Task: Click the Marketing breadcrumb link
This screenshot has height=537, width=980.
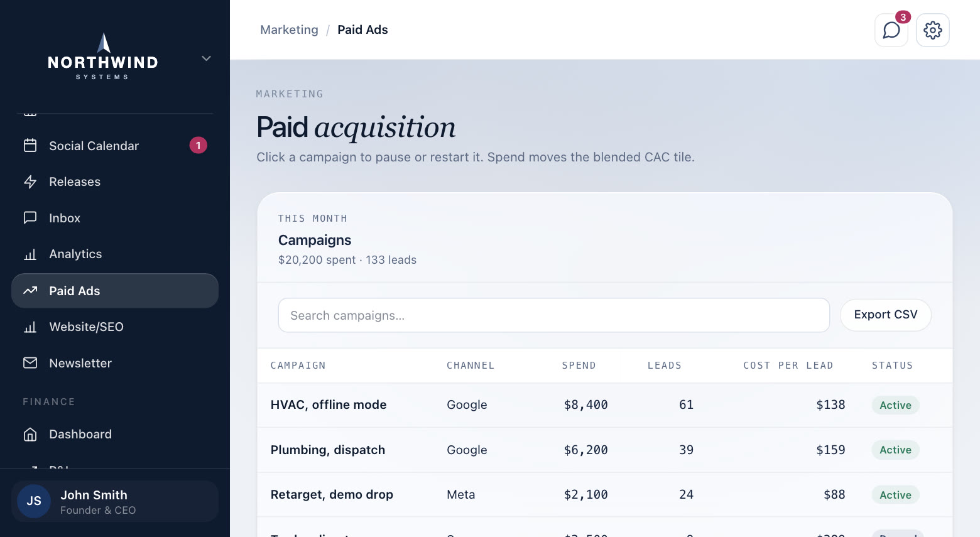Action: click(x=289, y=30)
